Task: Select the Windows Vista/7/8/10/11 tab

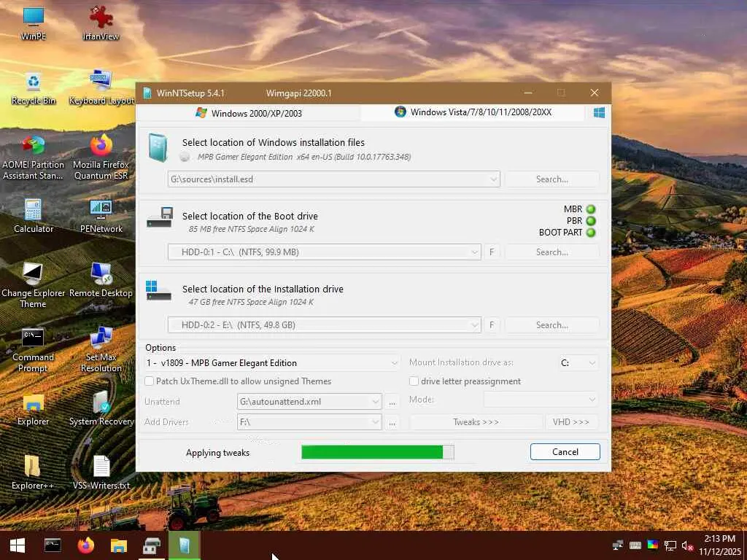Action: pyautogui.click(x=473, y=112)
